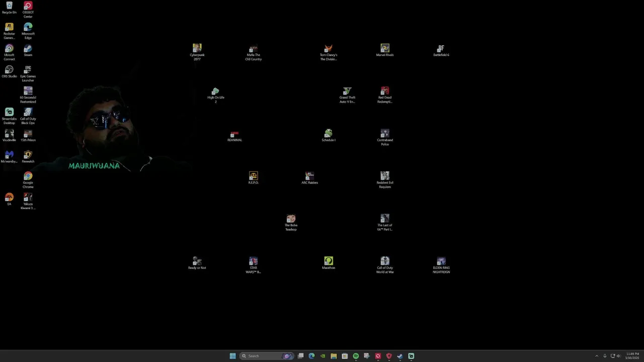Screen dimensions: 644x362
Task: Select the Ubisoft Connect shortcut
Action: [9, 53]
